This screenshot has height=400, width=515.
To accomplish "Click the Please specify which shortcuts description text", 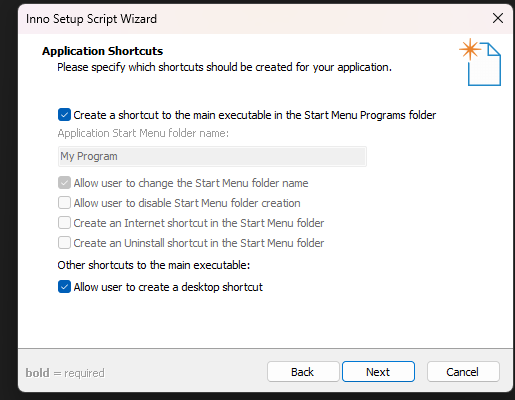I will click(x=224, y=67).
